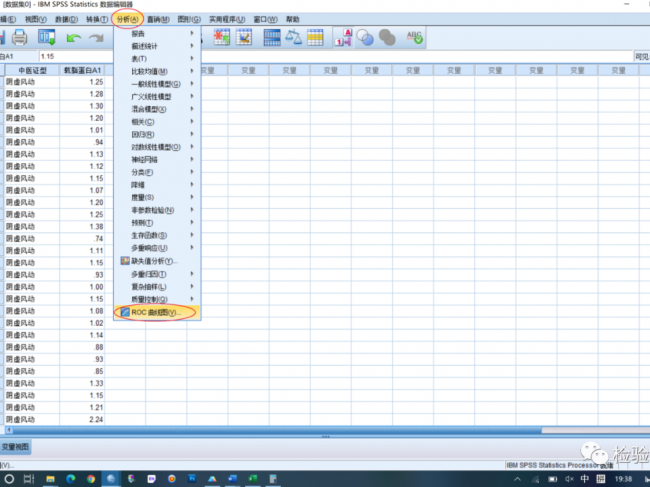The height and width of the screenshot is (487, 650).
Task: Select the 载脂蛋白A1 column header
Action: 82,70
